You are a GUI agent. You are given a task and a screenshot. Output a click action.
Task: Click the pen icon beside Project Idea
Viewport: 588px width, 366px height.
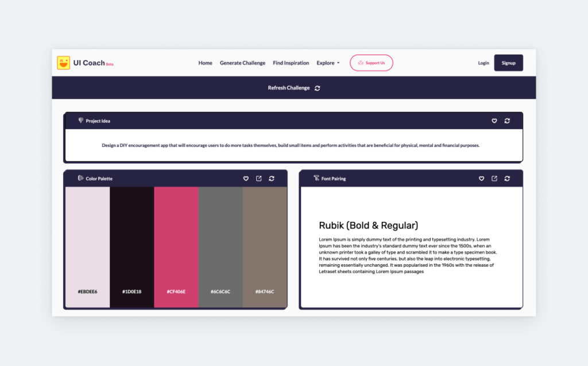tap(80, 121)
